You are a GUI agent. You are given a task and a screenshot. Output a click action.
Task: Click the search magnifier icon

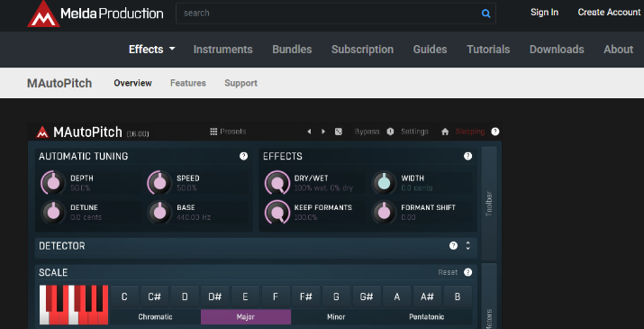pos(485,14)
